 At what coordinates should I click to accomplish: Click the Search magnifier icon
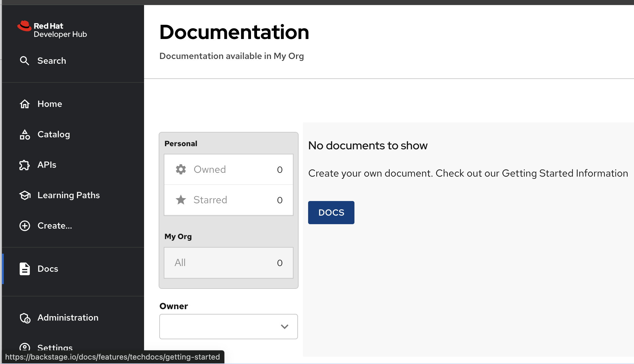[24, 61]
